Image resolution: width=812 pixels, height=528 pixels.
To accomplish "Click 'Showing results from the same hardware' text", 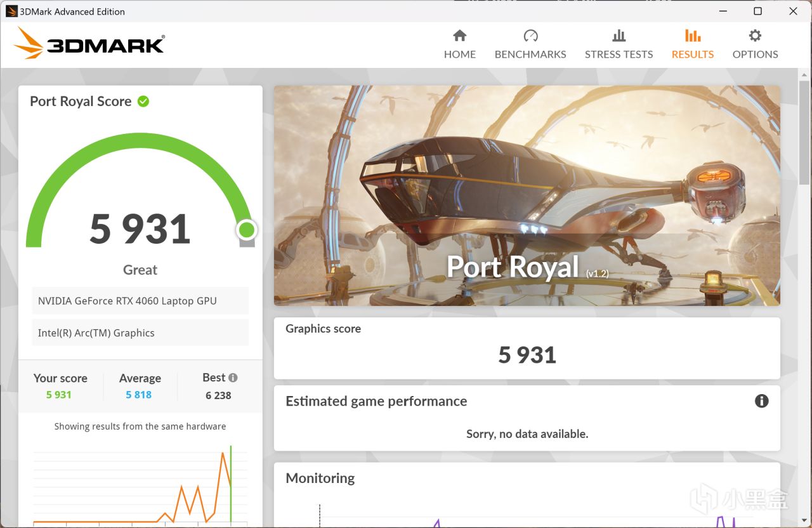I will pyautogui.click(x=140, y=426).
